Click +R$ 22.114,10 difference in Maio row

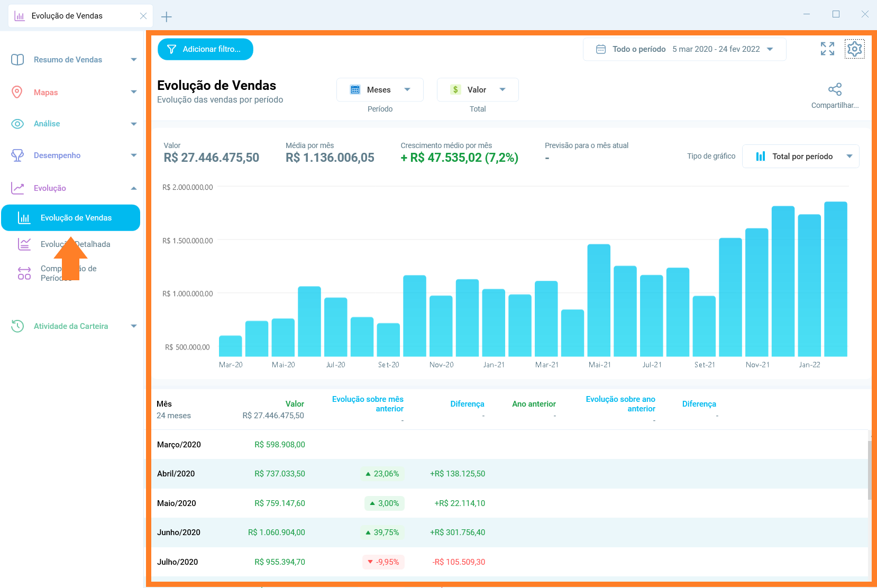(x=460, y=503)
